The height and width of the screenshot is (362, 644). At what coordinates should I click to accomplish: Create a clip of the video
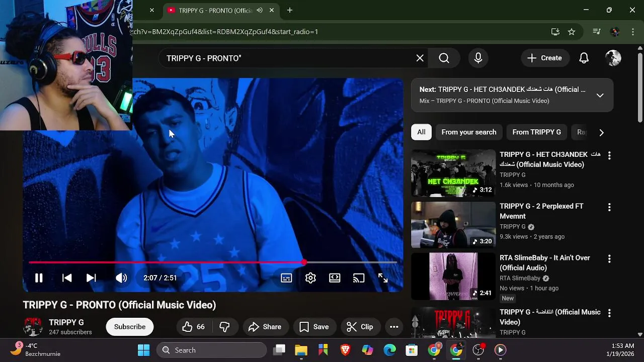360,327
